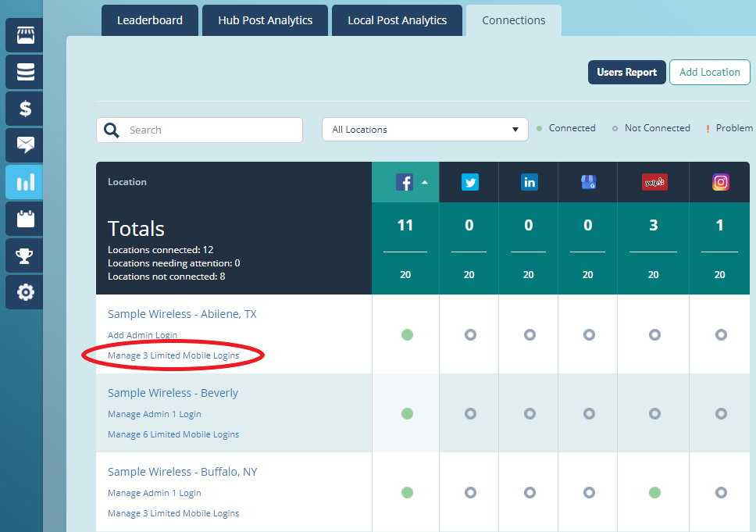Viewport: 756px width, 532px height.
Task: Click the Twitter column header icon
Action: (x=469, y=182)
